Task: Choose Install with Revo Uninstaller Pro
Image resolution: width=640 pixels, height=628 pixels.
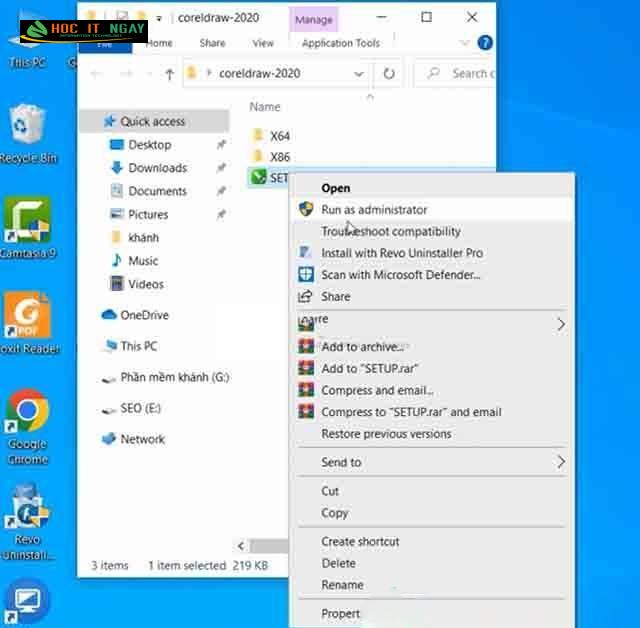Action: 431,253
